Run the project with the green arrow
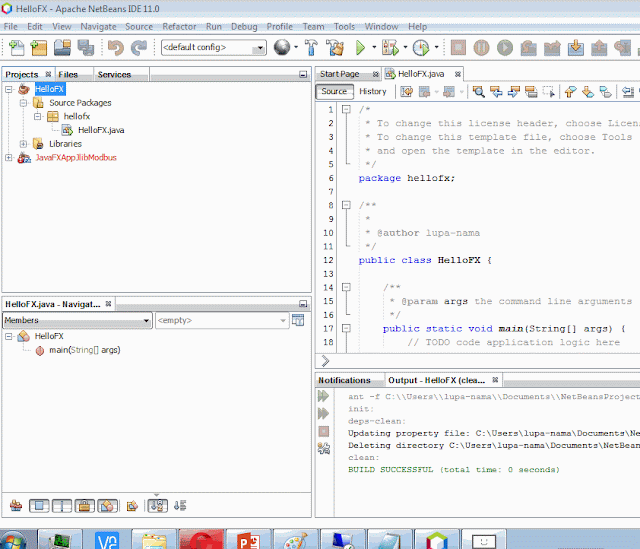Viewport: 640px width, 549px height. tap(360, 47)
